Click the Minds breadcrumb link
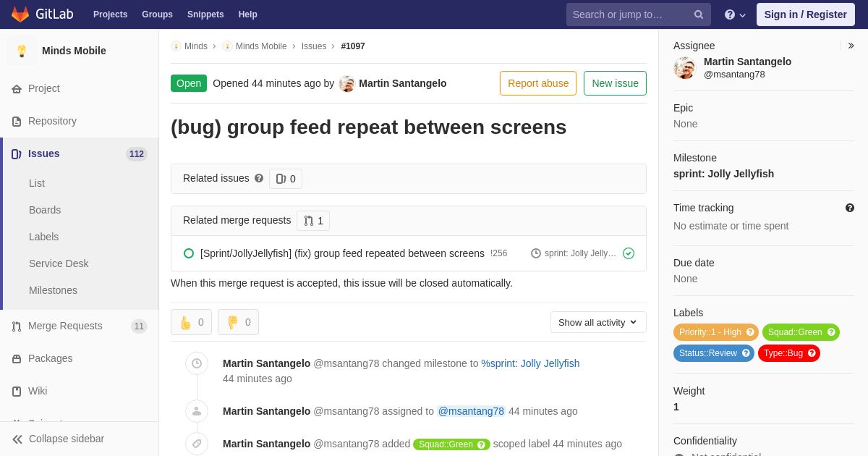 pos(196,46)
